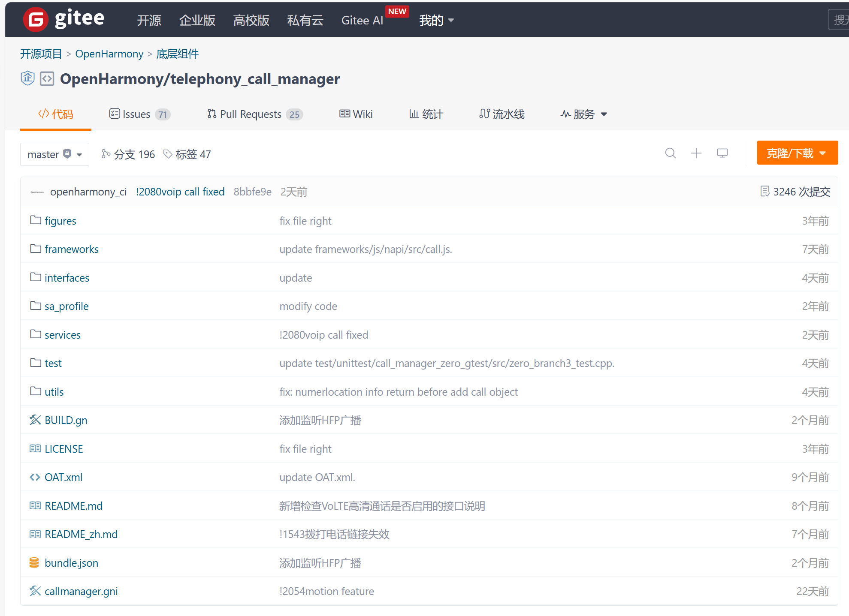The width and height of the screenshot is (849, 616).
Task: Open the repository search magnifier icon
Action: pos(671,153)
